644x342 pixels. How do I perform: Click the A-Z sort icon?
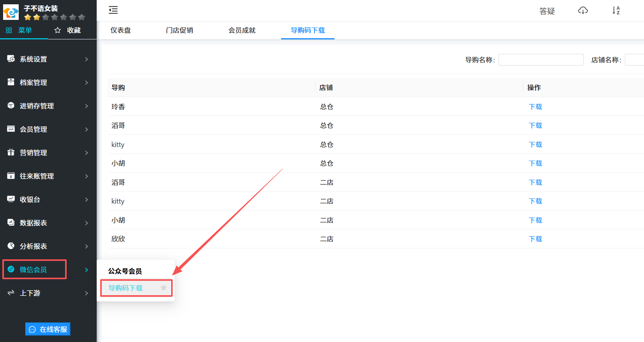click(616, 11)
